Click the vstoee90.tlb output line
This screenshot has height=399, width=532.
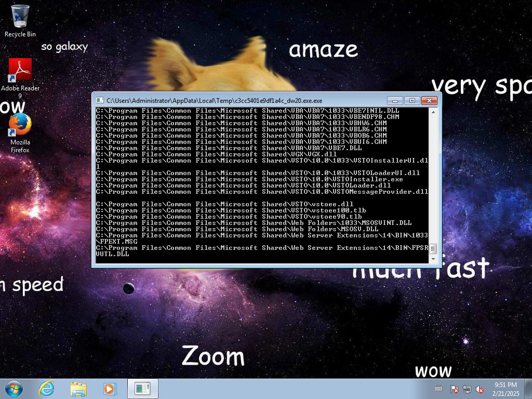click(229, 217)
